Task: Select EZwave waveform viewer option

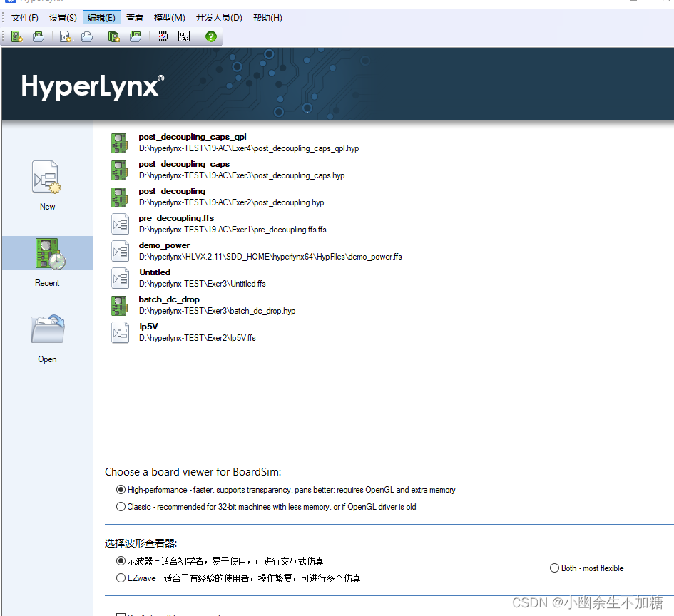Action: click(121, 578)
